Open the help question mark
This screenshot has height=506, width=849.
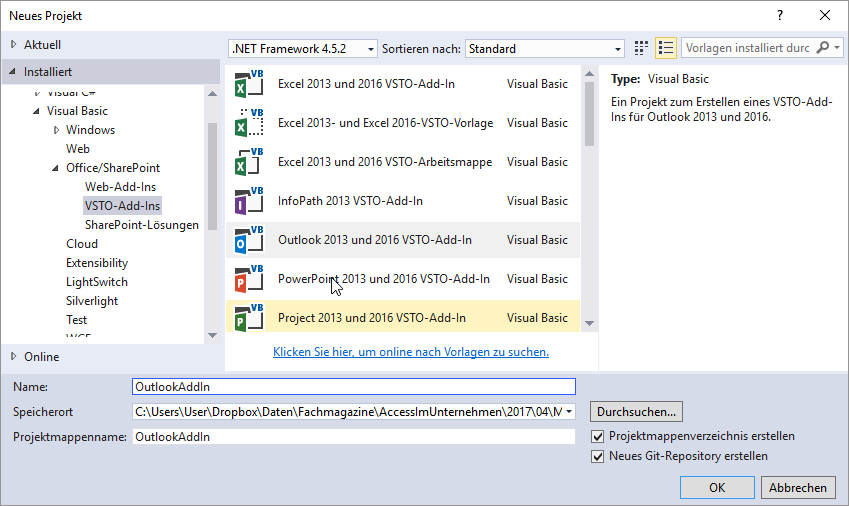(x=780, y=15)
